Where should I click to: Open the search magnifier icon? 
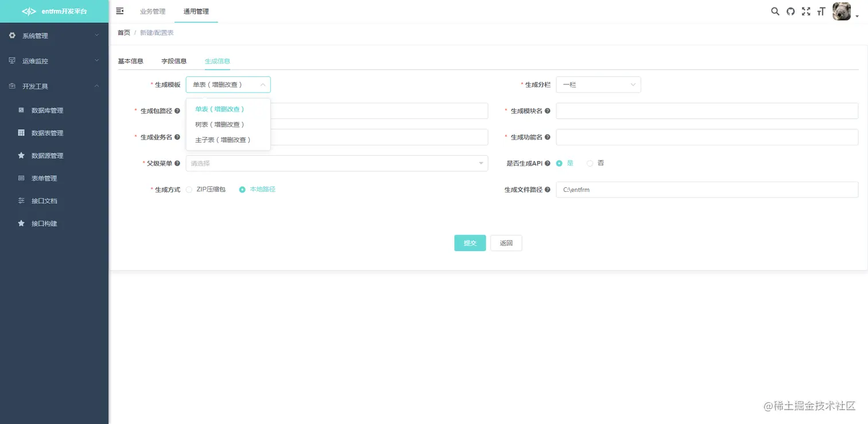[x=775, y=11]
